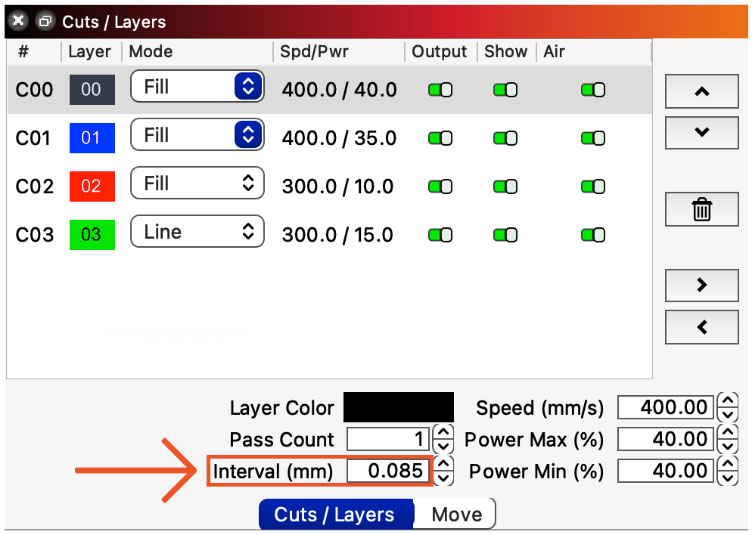Screen dimensions: 754x535
Task: Delete the layer using the trash icon
Action: (702, 209)
